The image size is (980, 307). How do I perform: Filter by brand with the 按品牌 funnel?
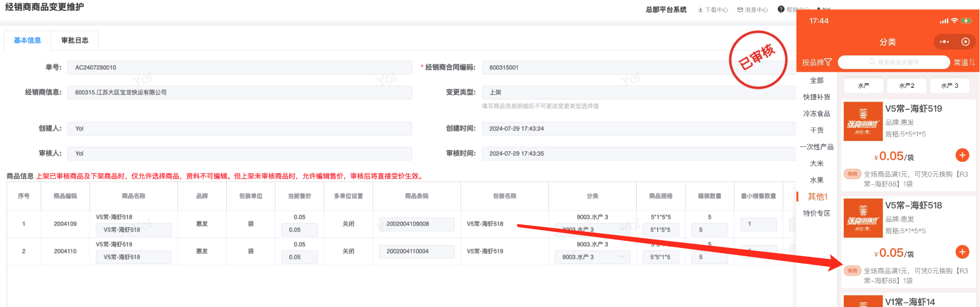817,62
